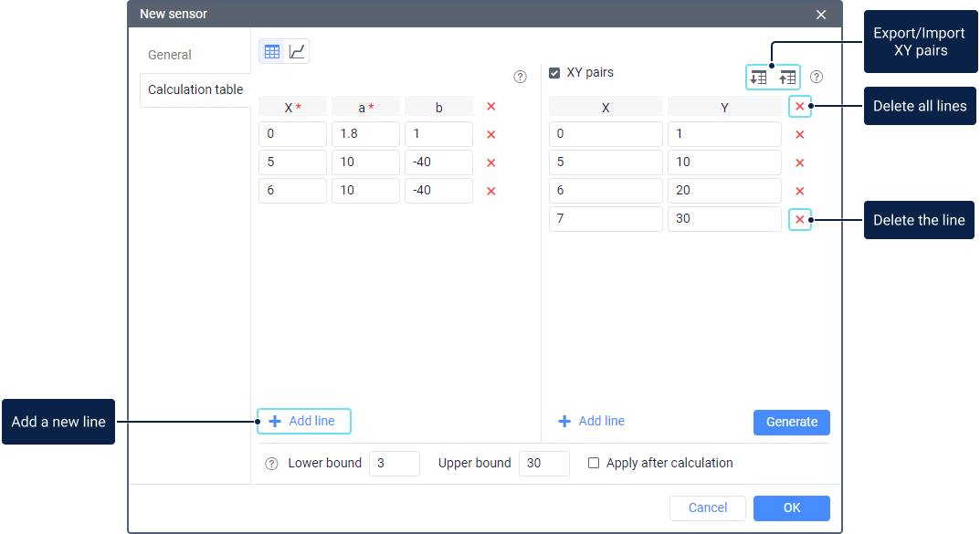Click the Lower bound input field
This screenshot has width=980, height=534.
click(394, 464)
